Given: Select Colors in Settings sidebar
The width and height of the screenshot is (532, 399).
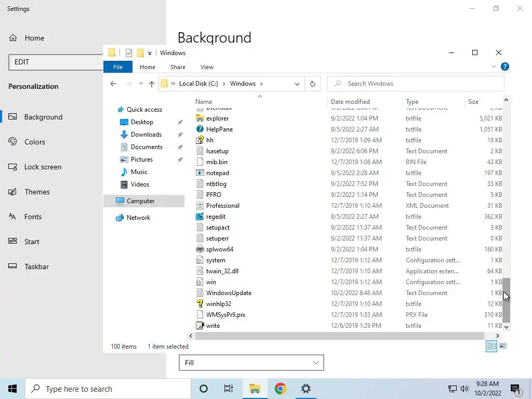Looking at the screenshot, I should (35, 142).
